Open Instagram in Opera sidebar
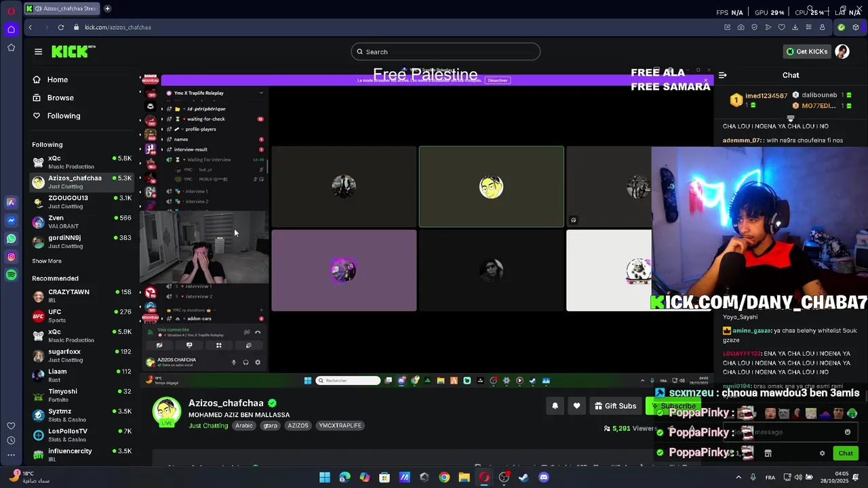 click(11, 257)
